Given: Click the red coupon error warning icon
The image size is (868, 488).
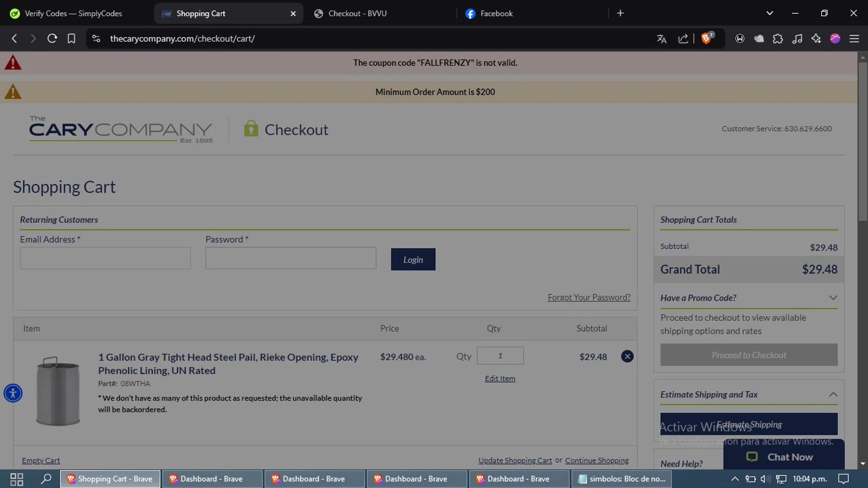Looking at the screenshot, I should pyautogui.click(x=13, y=63).
